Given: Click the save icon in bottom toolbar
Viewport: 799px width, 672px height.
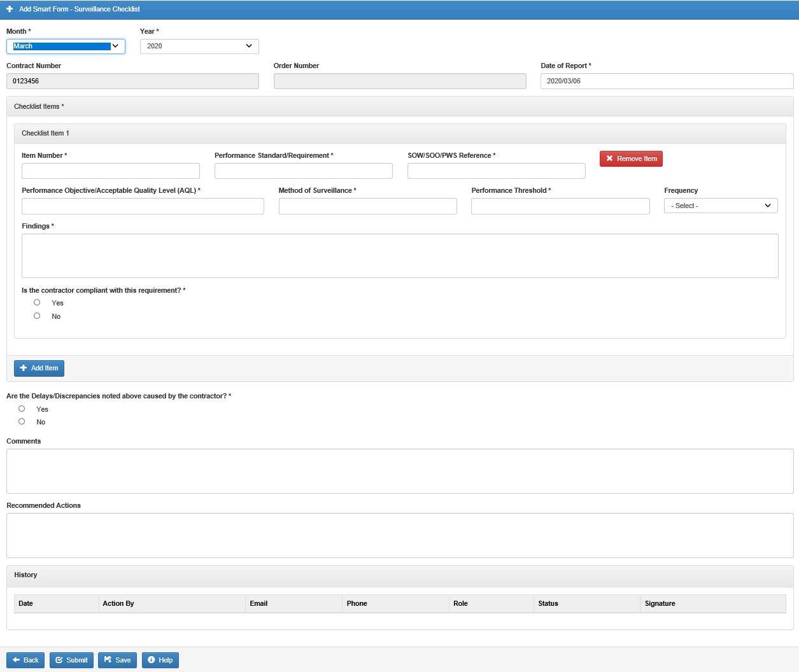Looking at the screenshot, I should pos(107,660).
